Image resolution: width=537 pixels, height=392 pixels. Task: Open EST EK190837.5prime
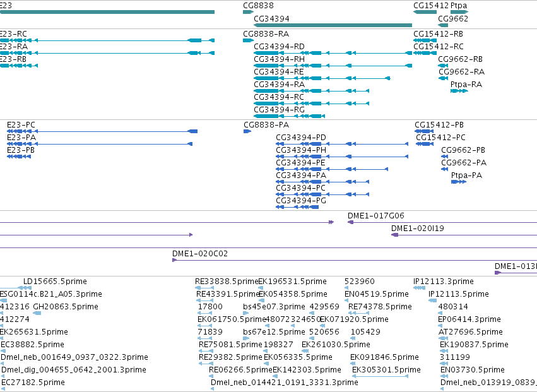coord(474,345)
